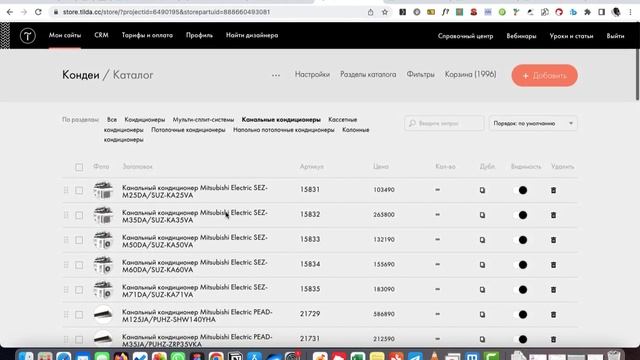Open browser extensions puzzle icon
This screenshot has width=640, height=360.
[587, 12]
